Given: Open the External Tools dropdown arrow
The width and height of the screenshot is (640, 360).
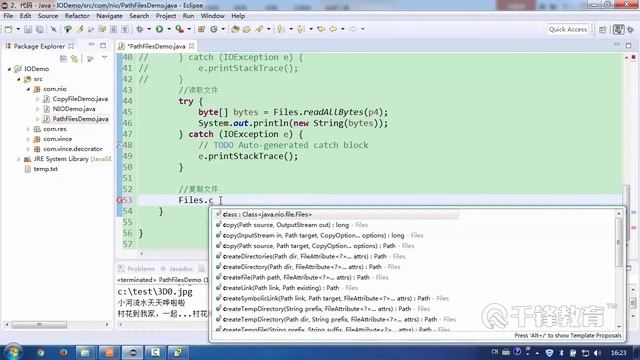Looking at the screenshot, I should [x=189, y=29].
